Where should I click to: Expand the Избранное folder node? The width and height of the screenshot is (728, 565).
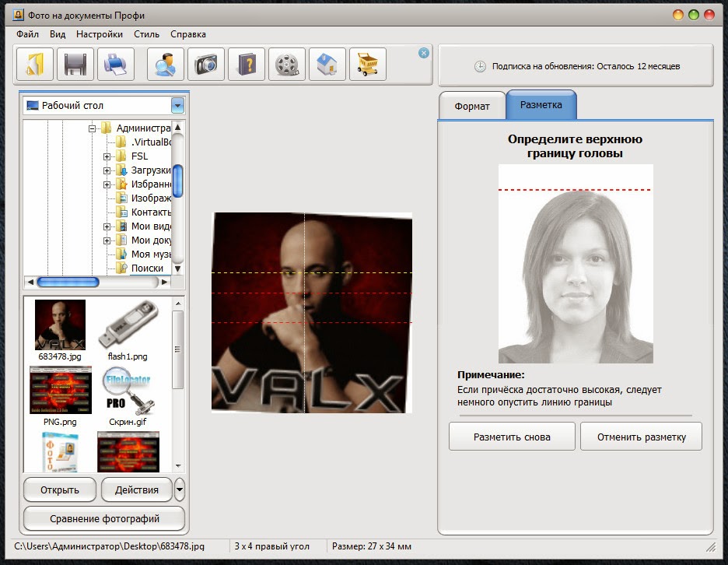[107, 184]
